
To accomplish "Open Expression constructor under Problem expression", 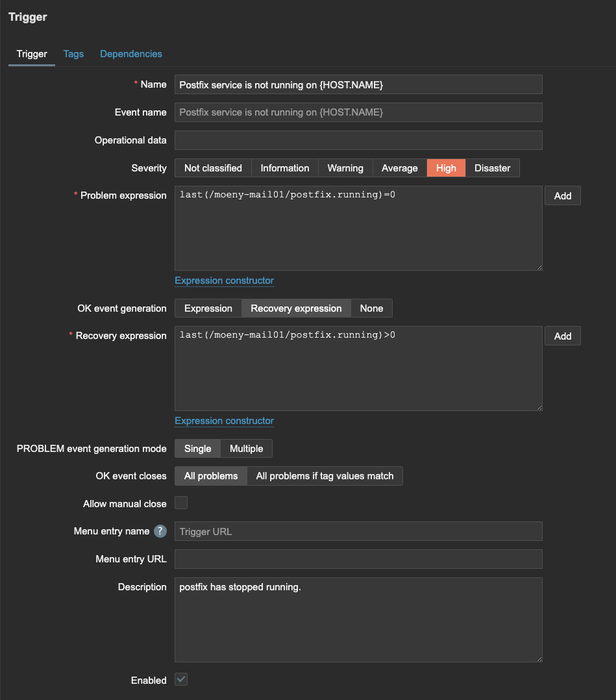I will pos(224,281).
